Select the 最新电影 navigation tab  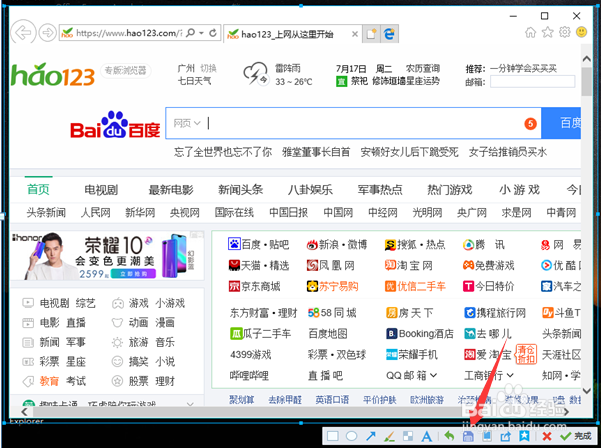tap(171, 189)
